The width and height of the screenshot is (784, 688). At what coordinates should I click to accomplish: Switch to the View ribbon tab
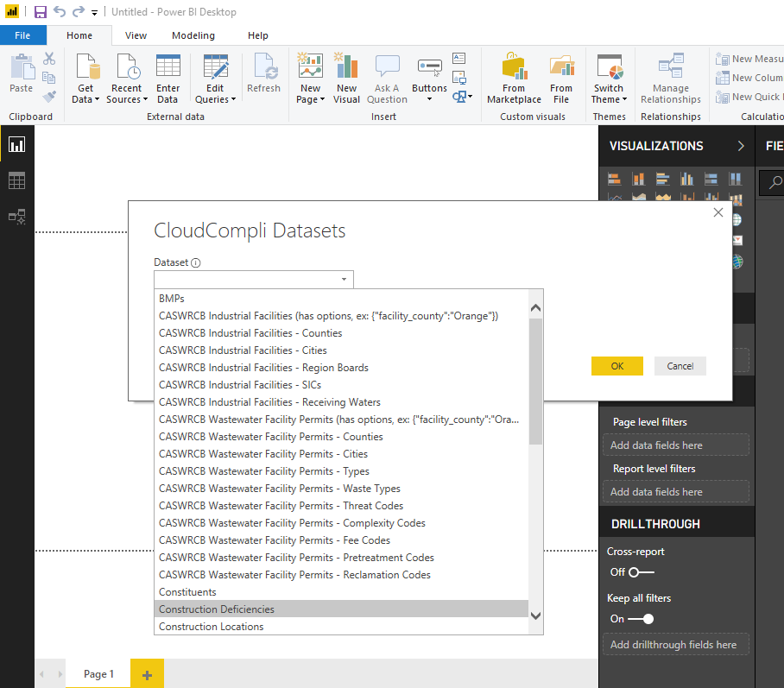(x=136, y=35)
